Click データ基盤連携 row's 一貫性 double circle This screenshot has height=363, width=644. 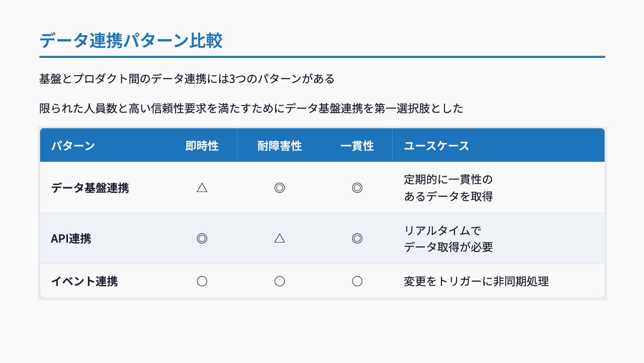click(357, 188)
